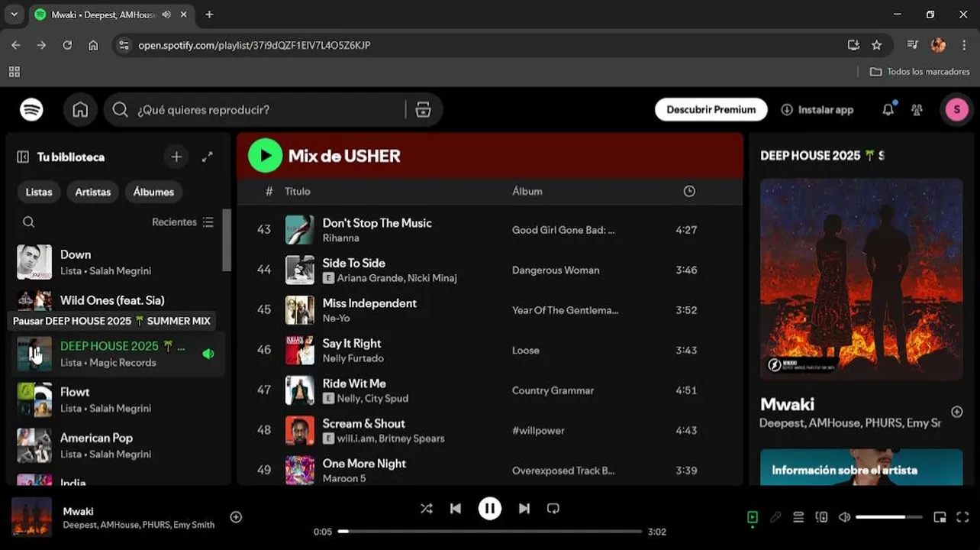The width and height of the screenshot is (980, 550).
Task: Open the friends activity icon
Action: 917,110
